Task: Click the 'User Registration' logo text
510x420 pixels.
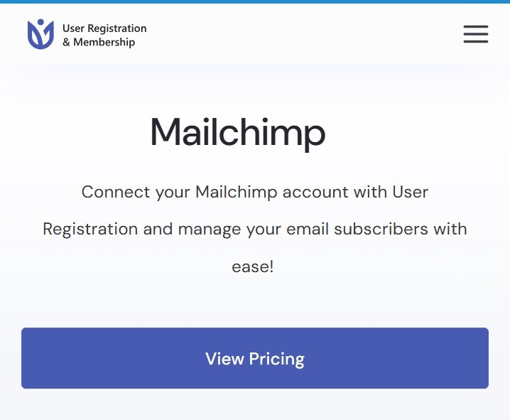Action: [104, 28]
